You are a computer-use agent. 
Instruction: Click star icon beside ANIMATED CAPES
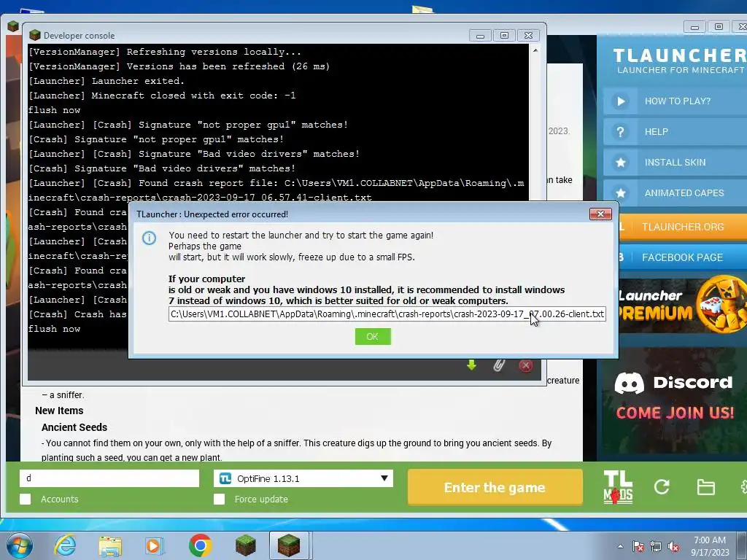(x=620, y=192)
